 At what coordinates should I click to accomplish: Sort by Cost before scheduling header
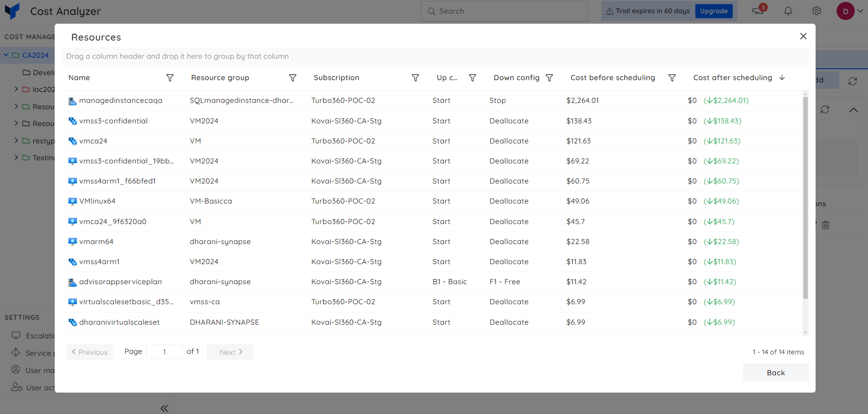[x=612, y=78]
